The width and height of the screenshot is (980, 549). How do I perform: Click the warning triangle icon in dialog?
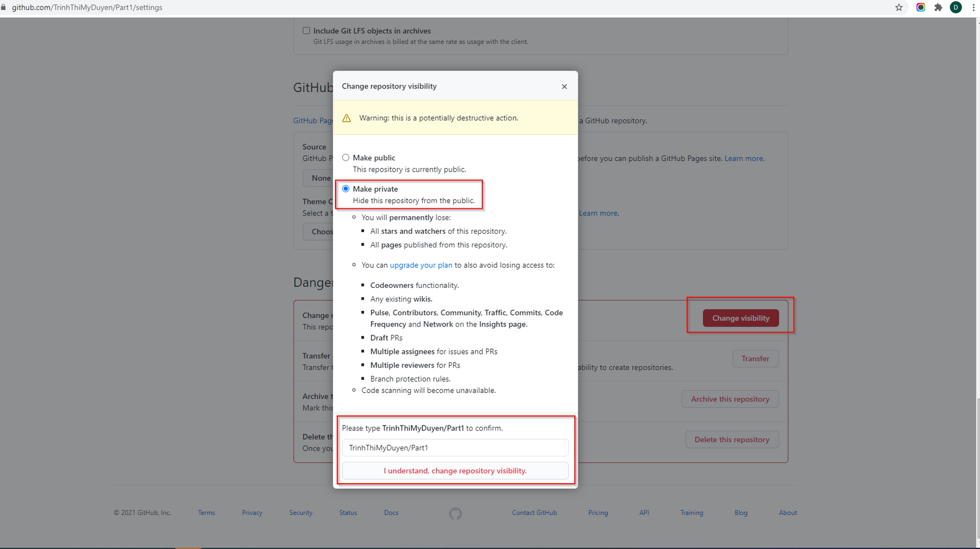pos(347,118)
